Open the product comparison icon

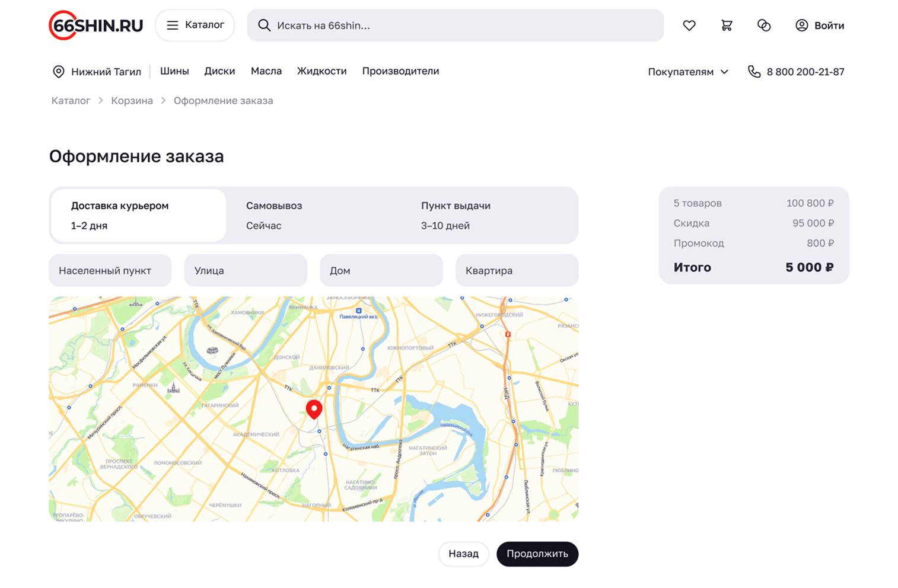coord(764,25)
